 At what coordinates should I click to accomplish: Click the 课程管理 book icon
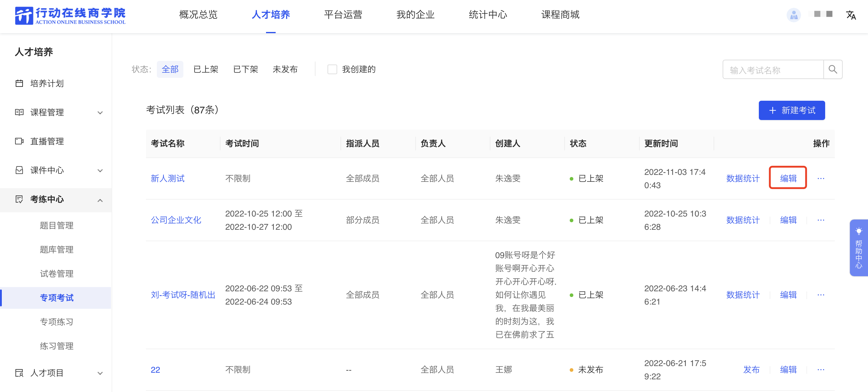click(x=19, y=112)
